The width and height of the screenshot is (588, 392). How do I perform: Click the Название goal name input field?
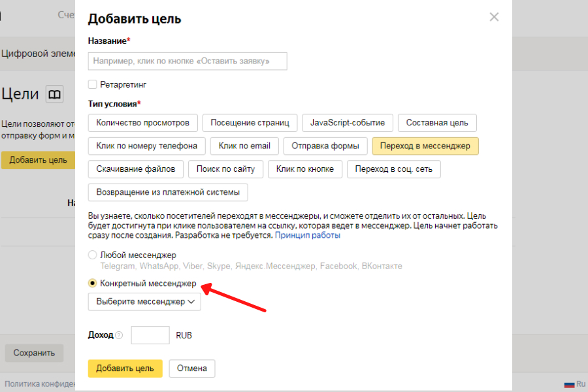click(188, 61)
